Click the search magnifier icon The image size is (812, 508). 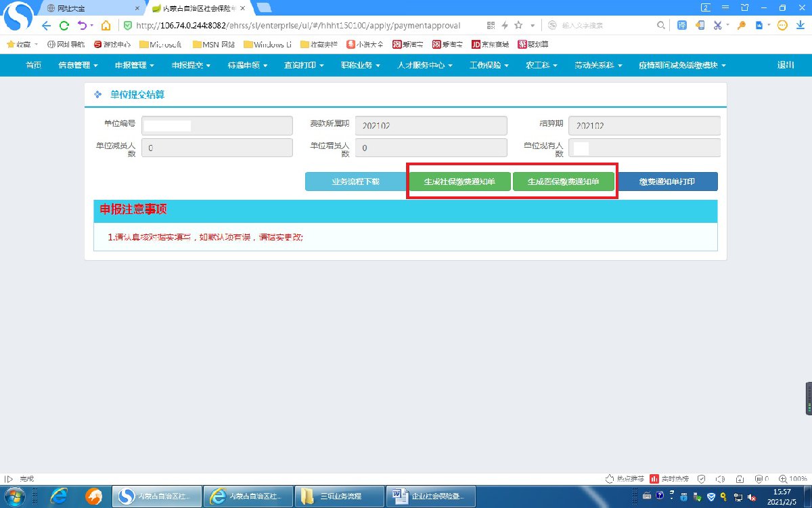[x=661, y=25]
